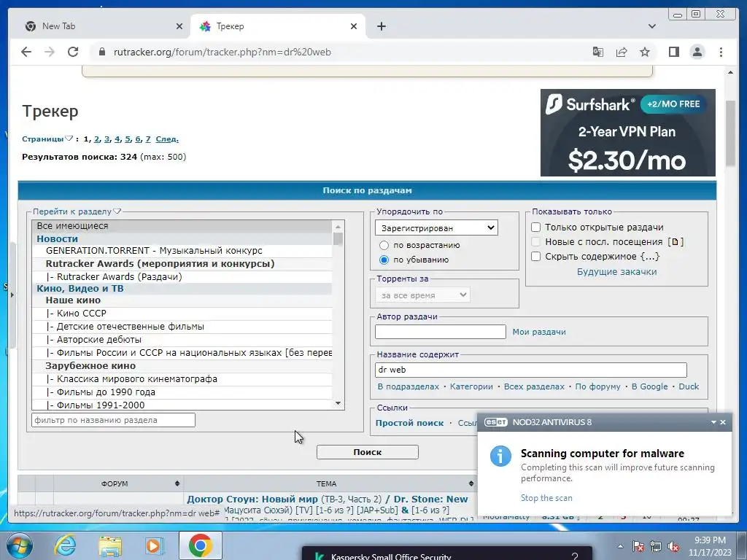Open the ESET notification dropdown arrow
The width and height of the screenshot is (747, 560).
[713, 422]
